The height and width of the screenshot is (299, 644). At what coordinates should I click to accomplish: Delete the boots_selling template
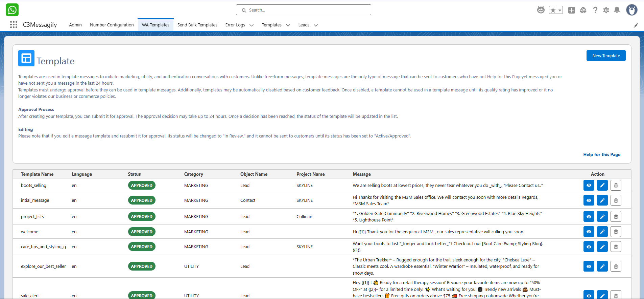tap(616, 185)
